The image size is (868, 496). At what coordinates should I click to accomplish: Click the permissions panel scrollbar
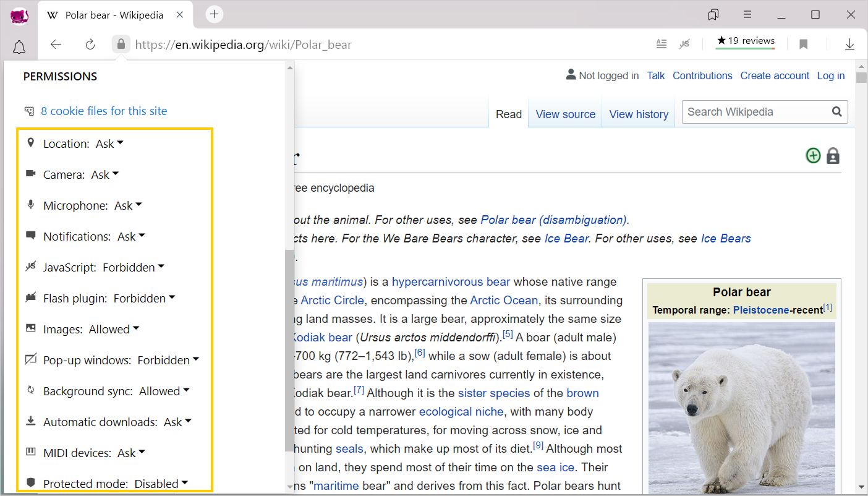[x=289, y=349]
